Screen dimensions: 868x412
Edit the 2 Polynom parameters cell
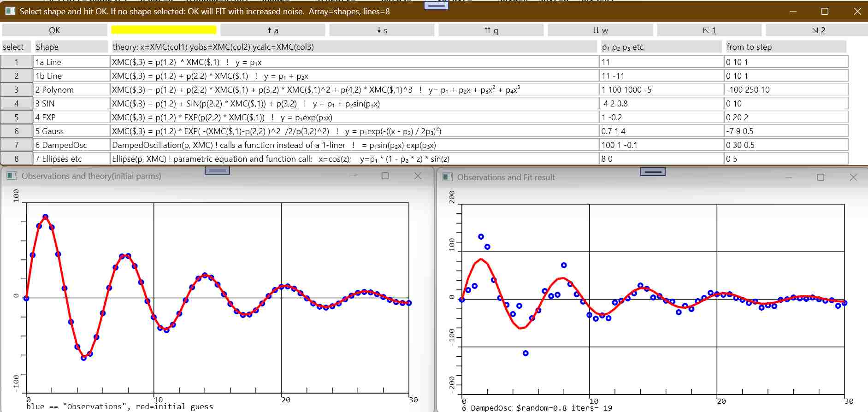(x=661, y=90)
